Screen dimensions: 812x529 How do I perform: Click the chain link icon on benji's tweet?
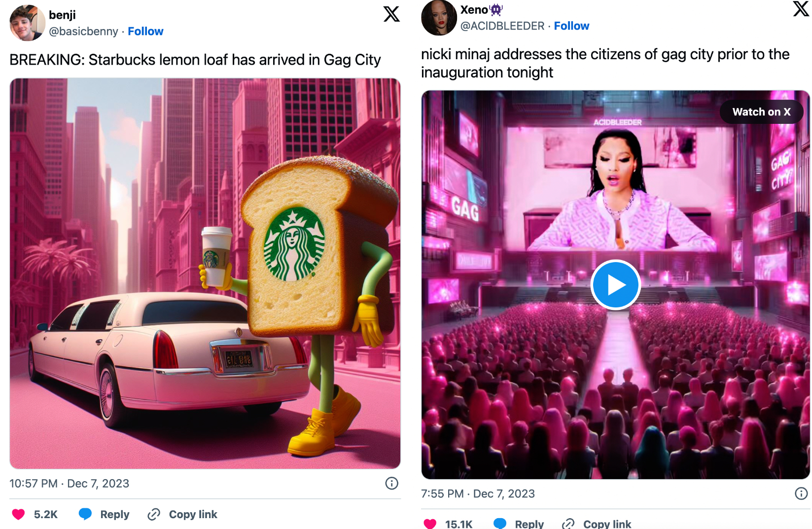154,514
